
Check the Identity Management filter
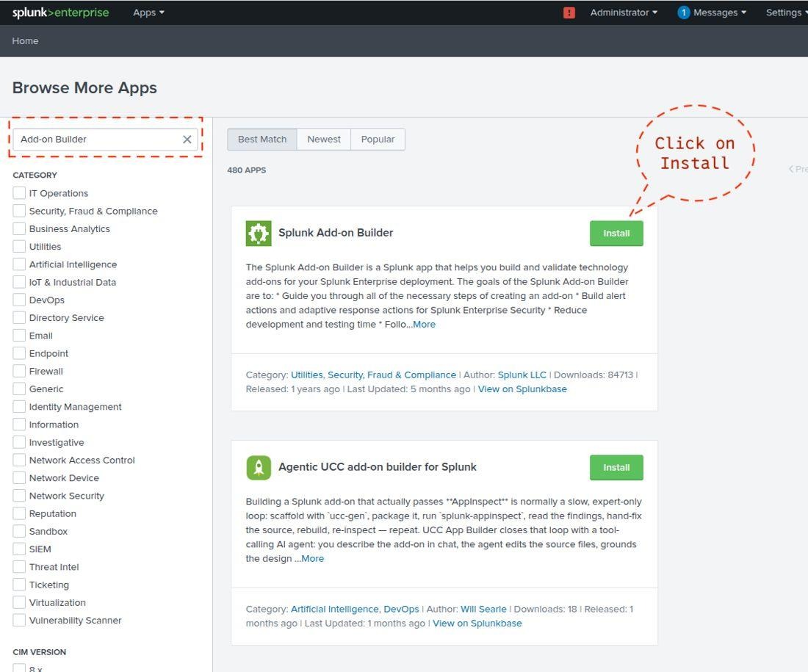[x=19, y=407]
